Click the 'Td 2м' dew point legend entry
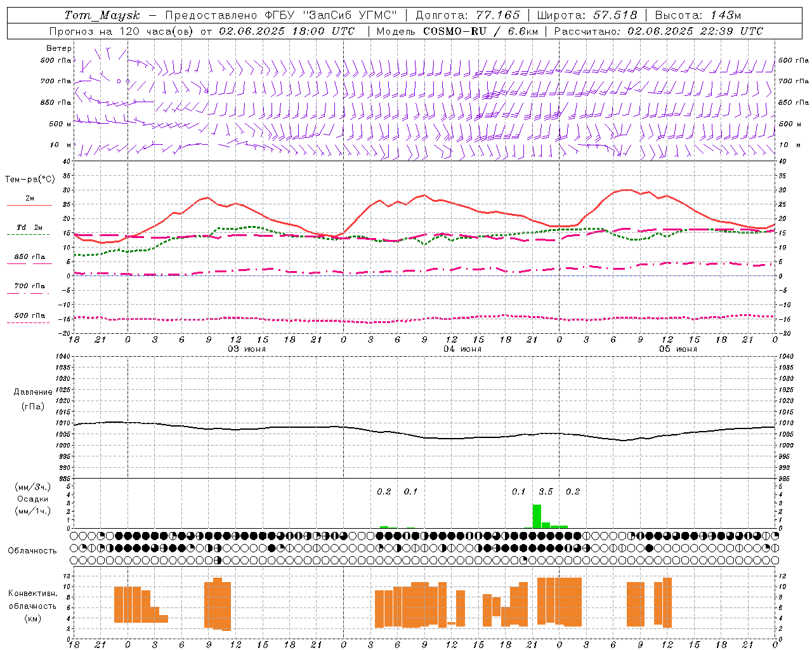The image size is (812, 650). [x=29, y=227]
